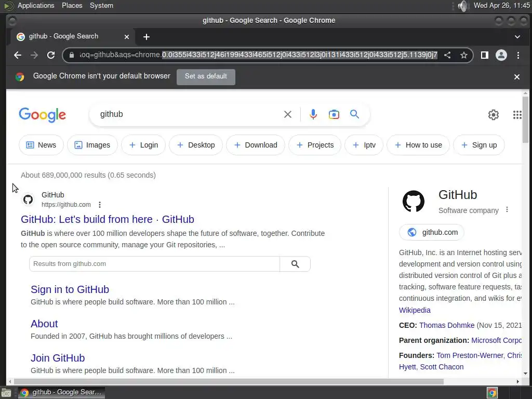Viewport: 532px width, 399px height.
Task: Add Login filter chip
Action: point(143,145)
